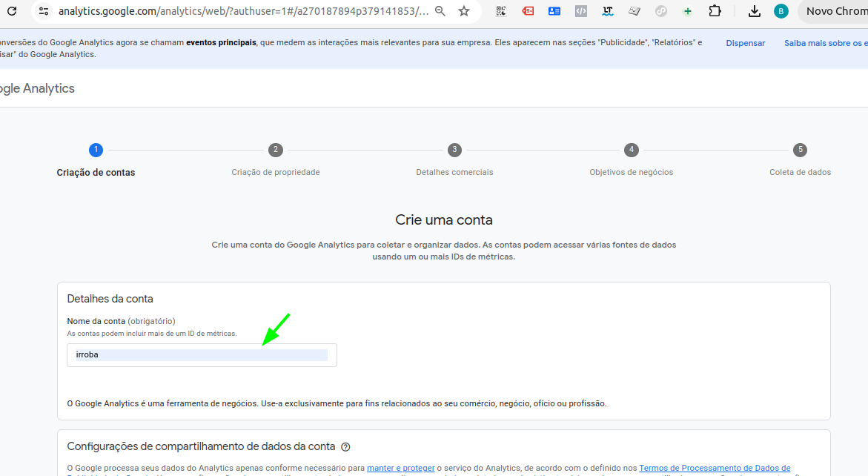Click the 'Crie uma conta' heading
Image resolution: width=868 pixels, height=476 pixels.
pos(444,219)
